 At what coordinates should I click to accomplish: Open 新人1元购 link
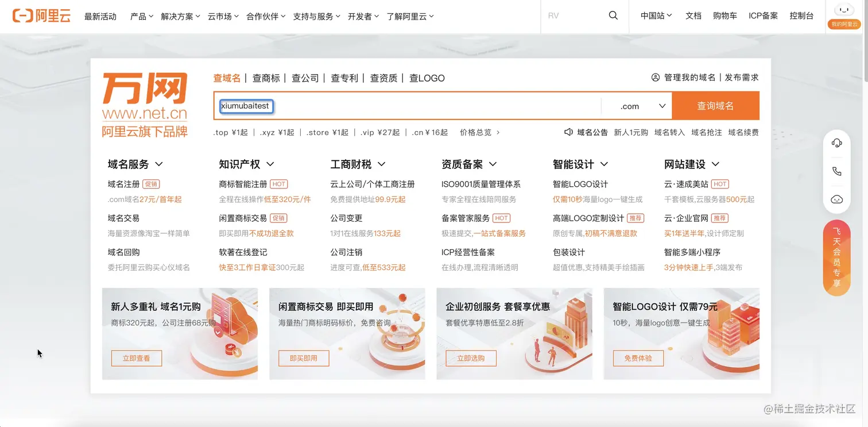631,132
